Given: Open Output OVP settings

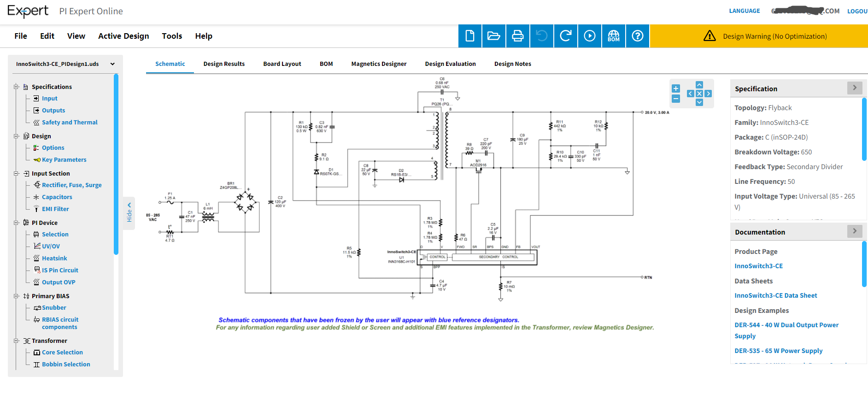Looking at the screenshot, I should point(59,282).
